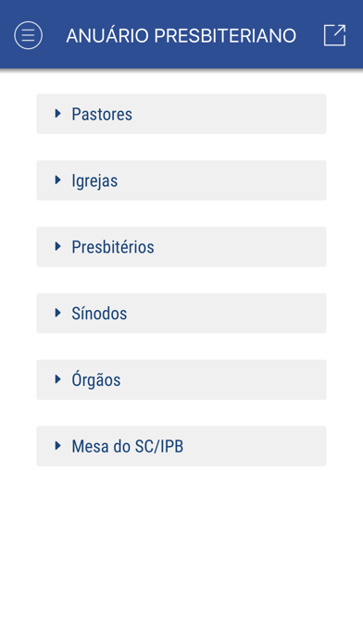Screen dimensions: 363x644
Task: Open the Órgãos accordion row
Action: point(181,379)
